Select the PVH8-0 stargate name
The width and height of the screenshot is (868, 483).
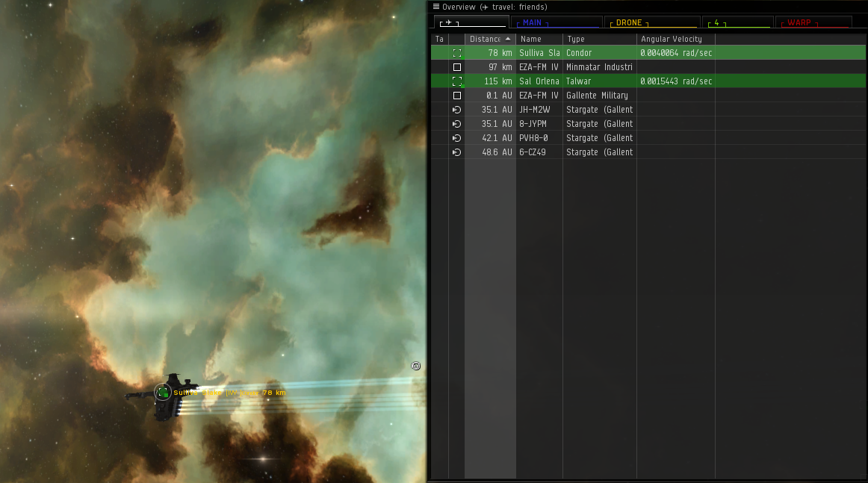coord(533,138)
